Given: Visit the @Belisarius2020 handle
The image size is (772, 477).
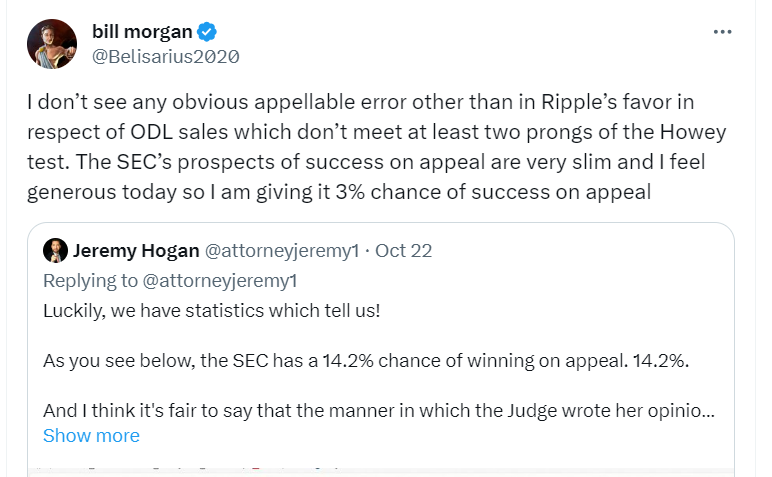Looking at the screenshot, I should [x=165, y=57].
